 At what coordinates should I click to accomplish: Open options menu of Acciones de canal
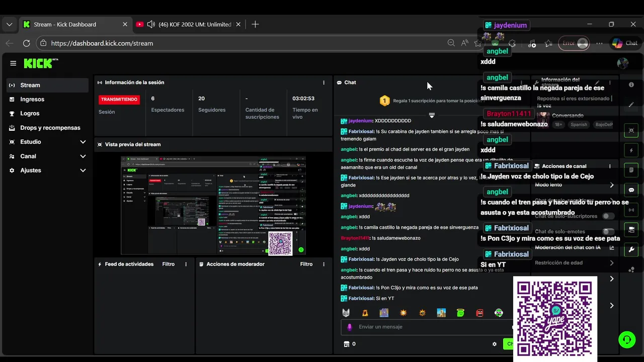610,166
